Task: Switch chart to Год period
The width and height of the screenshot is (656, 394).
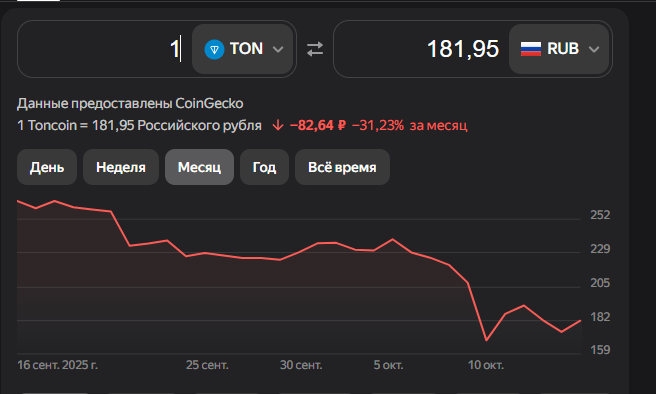Action: click(264, 167)
